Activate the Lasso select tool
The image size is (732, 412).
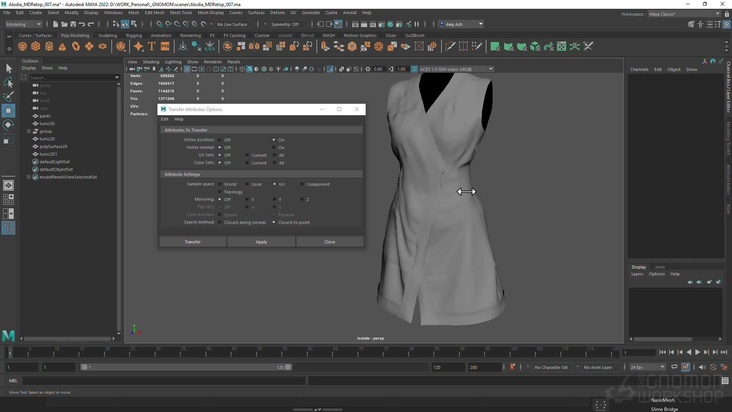coord(8,83)
